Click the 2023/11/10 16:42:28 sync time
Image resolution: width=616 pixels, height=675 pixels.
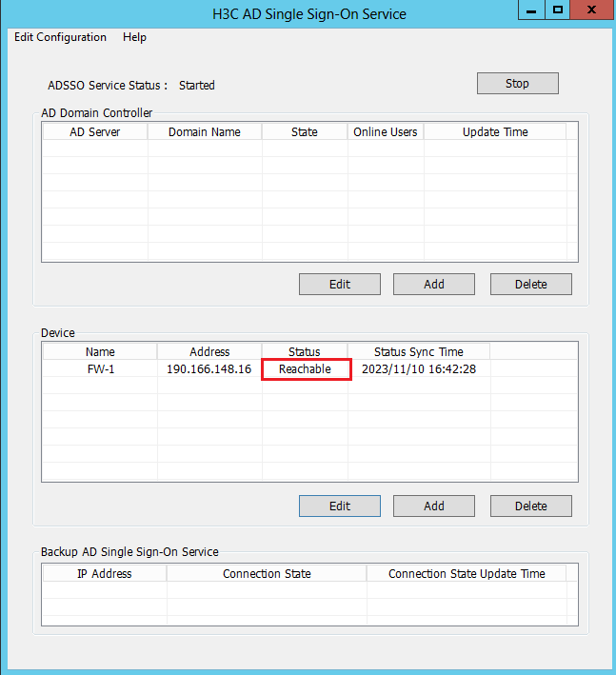419,369
